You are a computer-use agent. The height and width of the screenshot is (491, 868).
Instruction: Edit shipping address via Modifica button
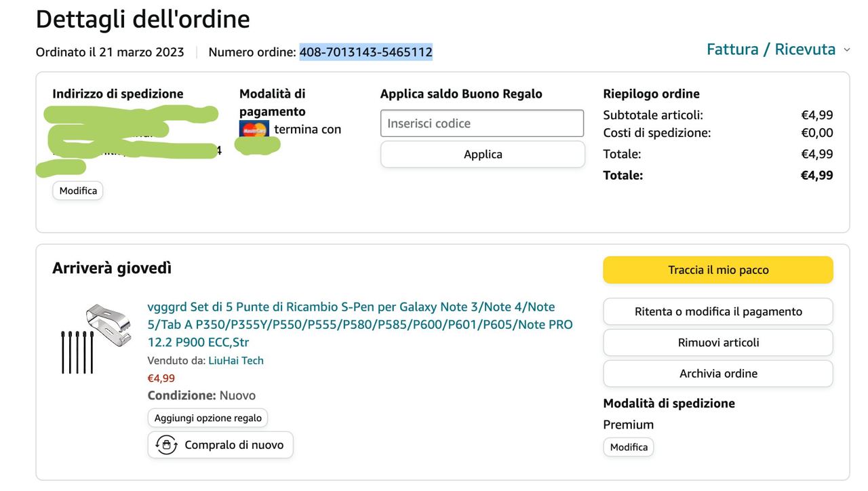[78, 191]
